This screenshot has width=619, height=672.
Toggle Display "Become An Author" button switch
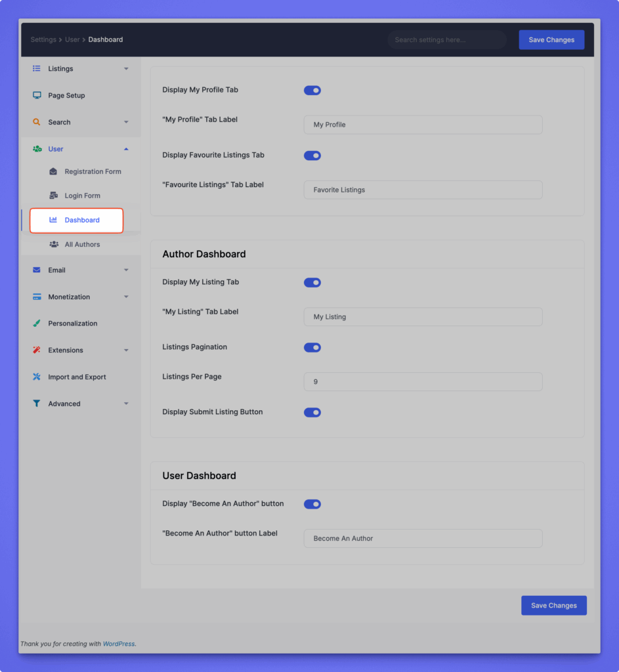312,505
